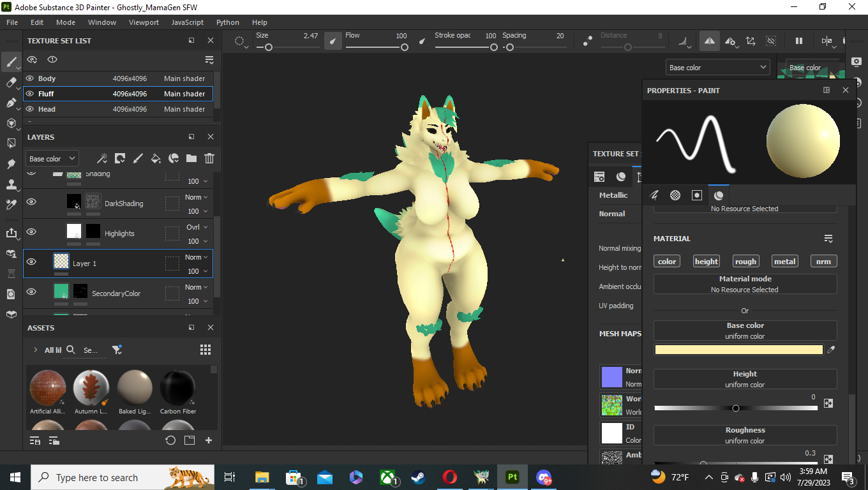
Task: Select the Carbon Fiber material thumbnail
Action: pyautogui.click(x=177, y=387)
